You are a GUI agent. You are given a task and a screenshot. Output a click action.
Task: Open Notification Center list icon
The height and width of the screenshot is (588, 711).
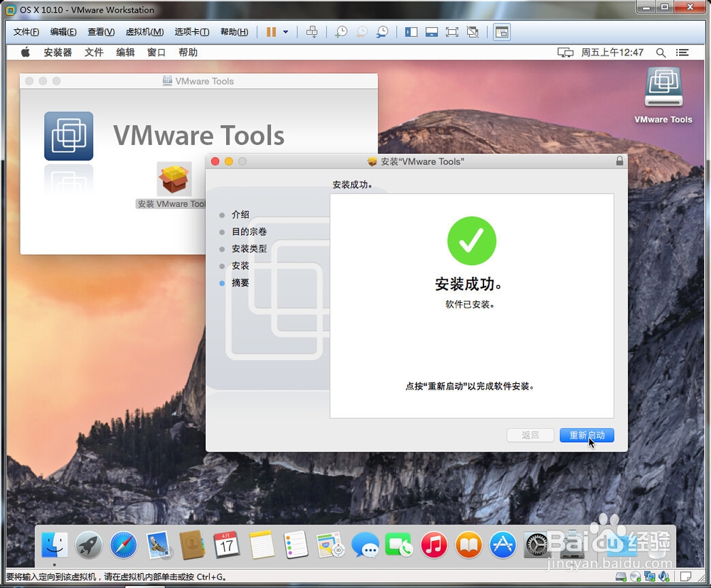click(x=682, y=53)
